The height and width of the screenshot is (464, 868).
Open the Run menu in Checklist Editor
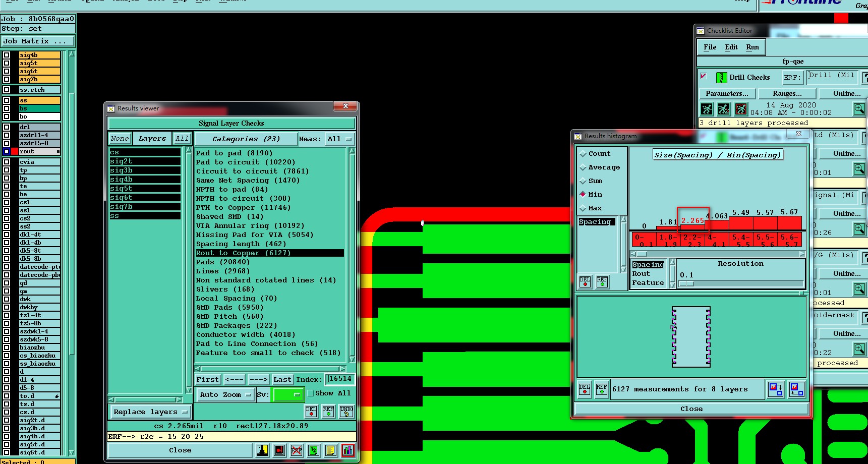pos(752,47)
